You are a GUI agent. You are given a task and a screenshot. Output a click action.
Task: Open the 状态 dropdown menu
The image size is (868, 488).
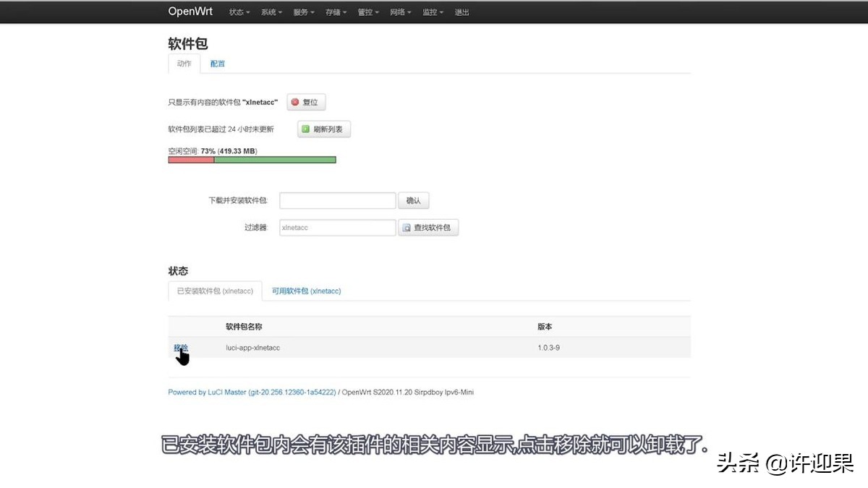coord(238,12)
